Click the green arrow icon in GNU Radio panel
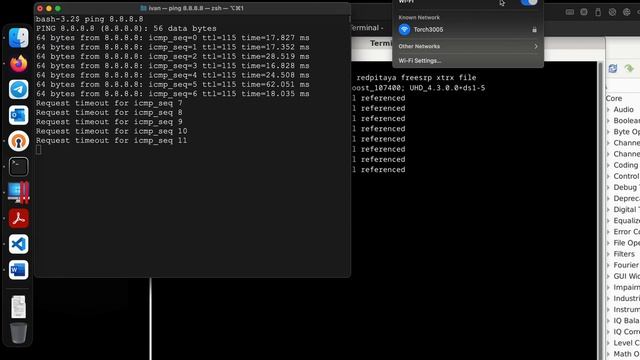The image size is (640, 360). pyautogui.click(x=629, y=69)
